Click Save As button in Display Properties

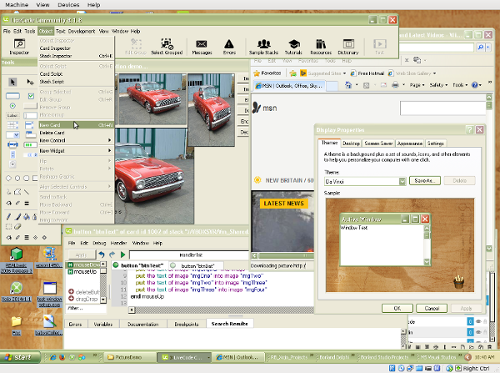click(x=425, y=181)
